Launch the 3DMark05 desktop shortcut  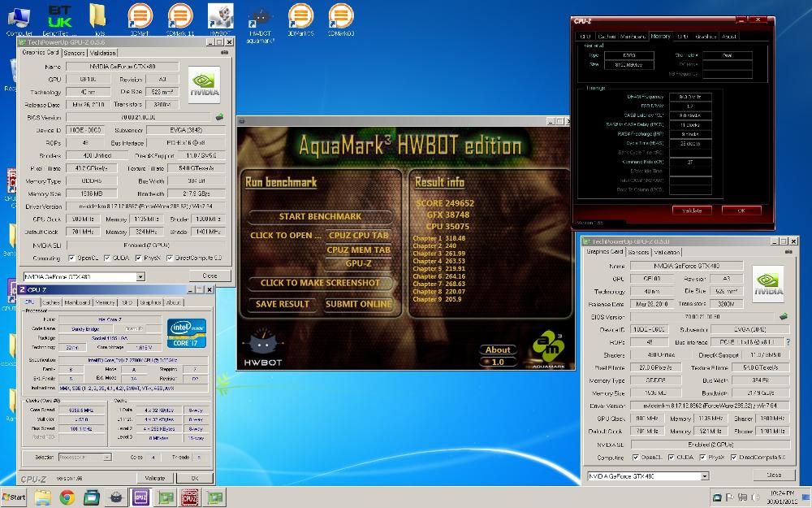(x=300, y=20)
